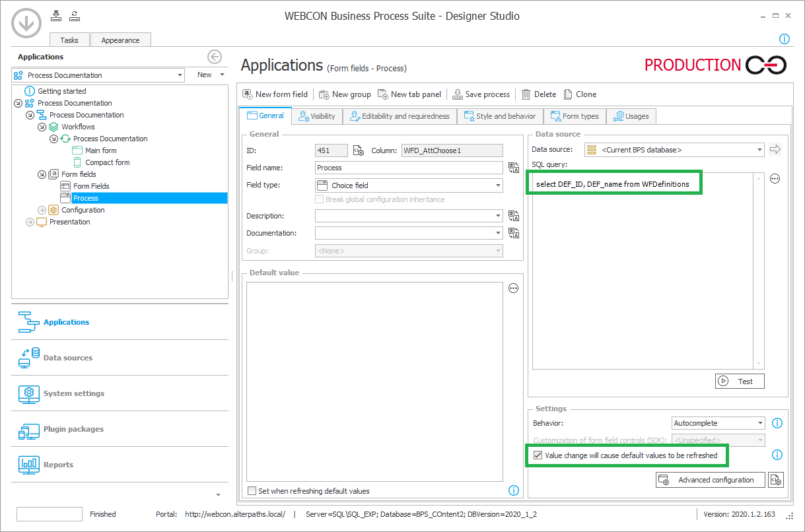
Task: Open Default value expression editor ellipsis
Action: (x=514, y=288)
